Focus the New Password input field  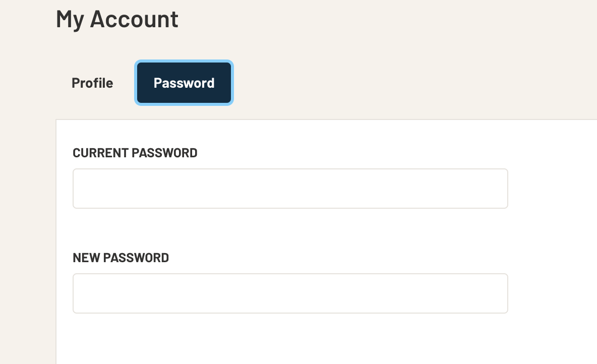click(x=290, y=293)
